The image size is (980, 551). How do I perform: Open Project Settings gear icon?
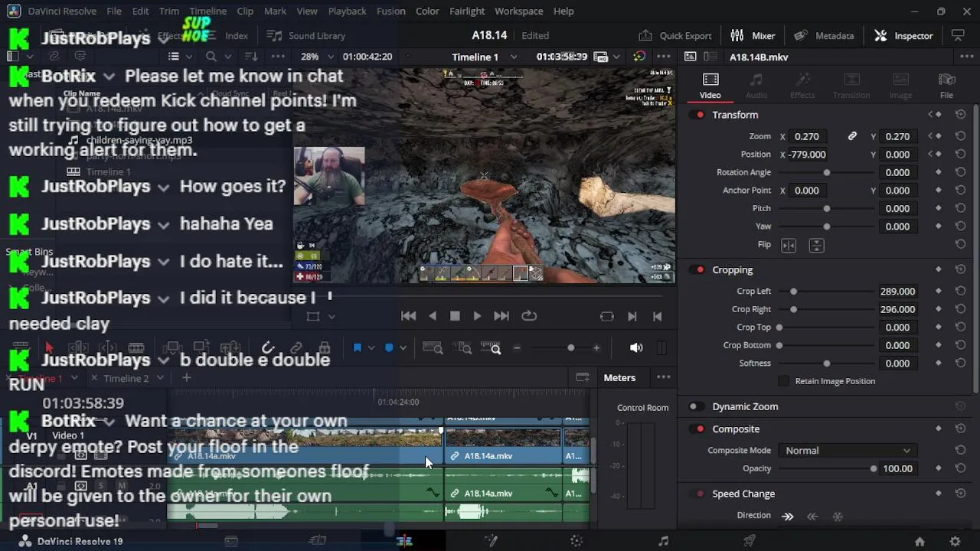[x=955, y=541]
